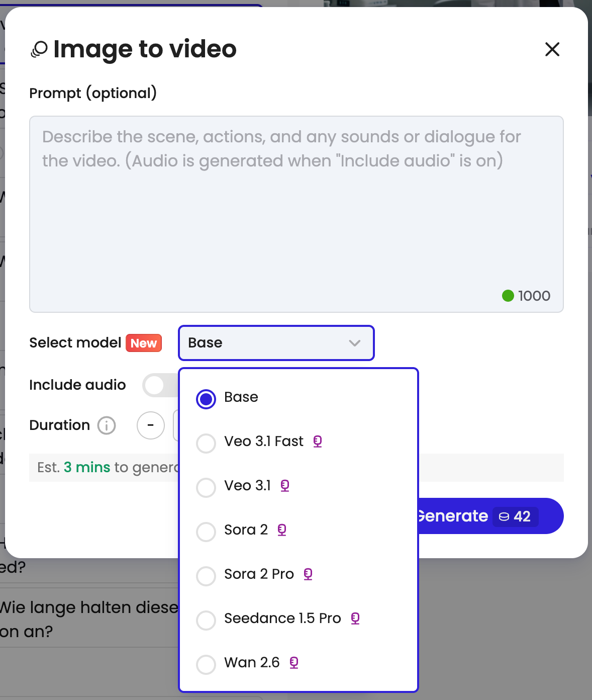Collapse the Select model dropdown
This screenshot has height=700, width=592.
click(x=276, y=343)
